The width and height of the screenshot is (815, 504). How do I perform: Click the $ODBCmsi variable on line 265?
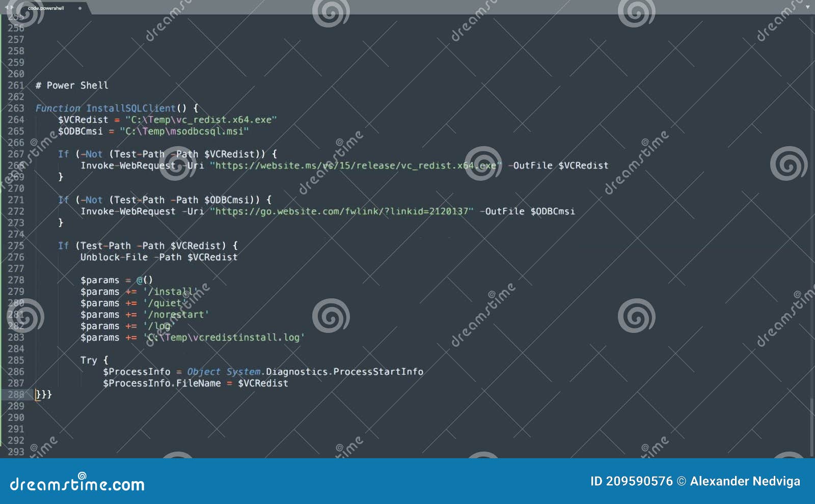pyautogui.click(x=80, y=131)
